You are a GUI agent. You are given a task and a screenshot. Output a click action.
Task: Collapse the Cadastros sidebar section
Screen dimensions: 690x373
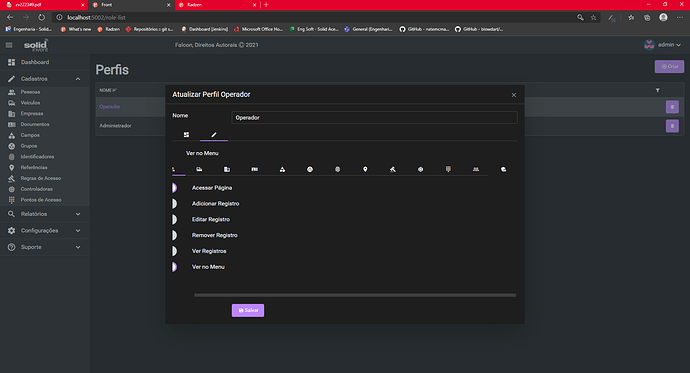[x=78, y=79]
